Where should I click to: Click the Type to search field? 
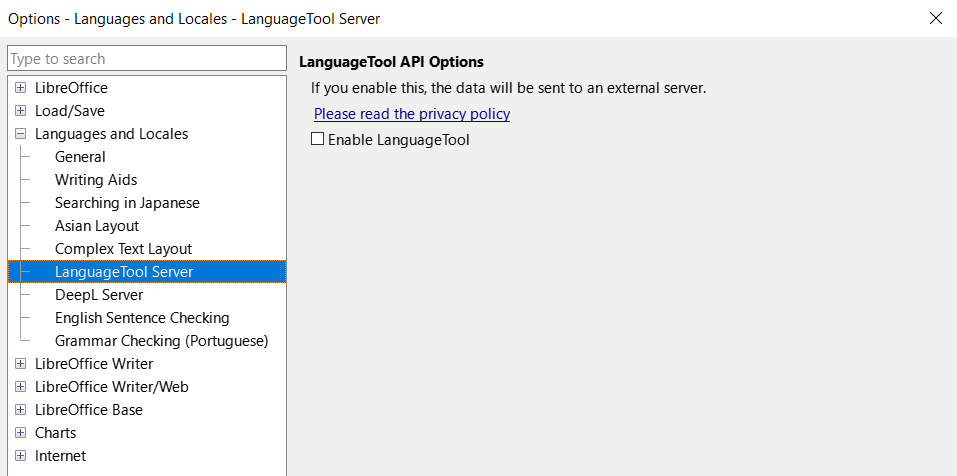147,59
